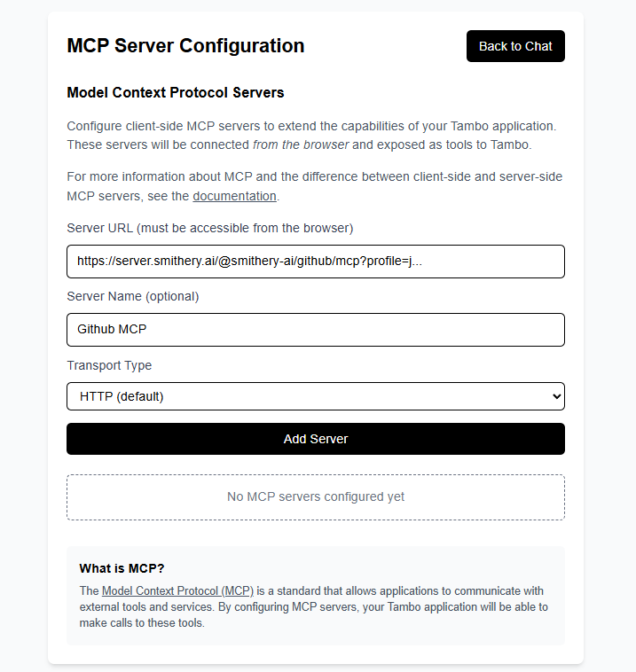The image size is (636, 672).
Task: Click the Server Name (optional) label
Action: pos(133,296)
